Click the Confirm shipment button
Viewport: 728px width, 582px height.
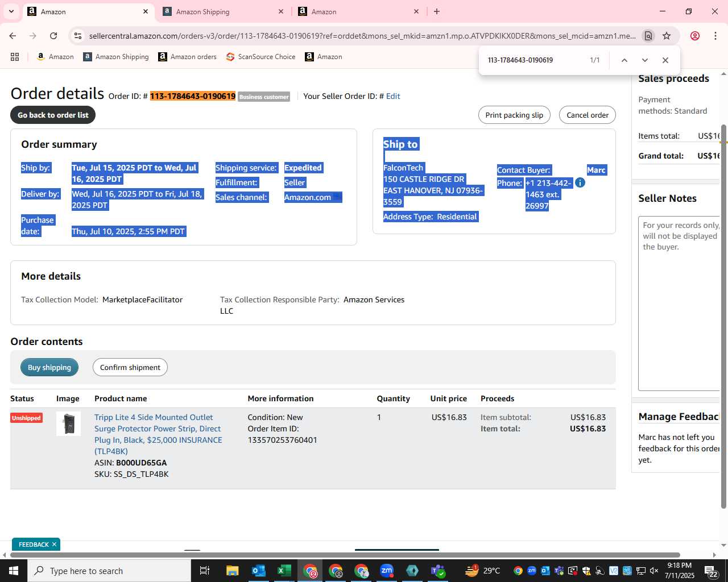pos(130,367)
